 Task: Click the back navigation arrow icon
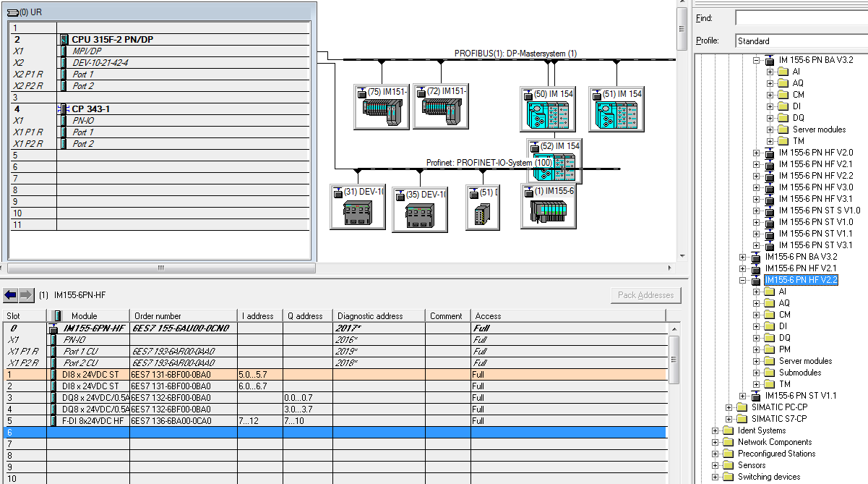[x=11, y=294]
